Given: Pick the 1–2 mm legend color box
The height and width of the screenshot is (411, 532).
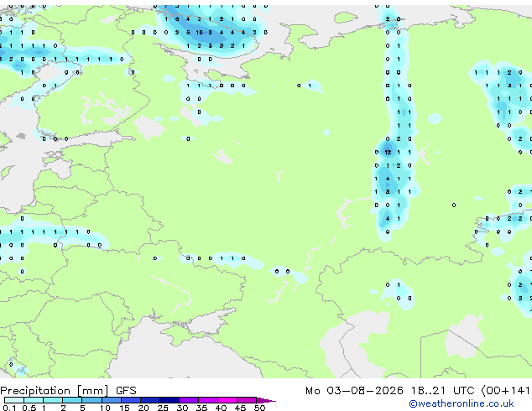Looking at the screenshot, I should 53,400.
